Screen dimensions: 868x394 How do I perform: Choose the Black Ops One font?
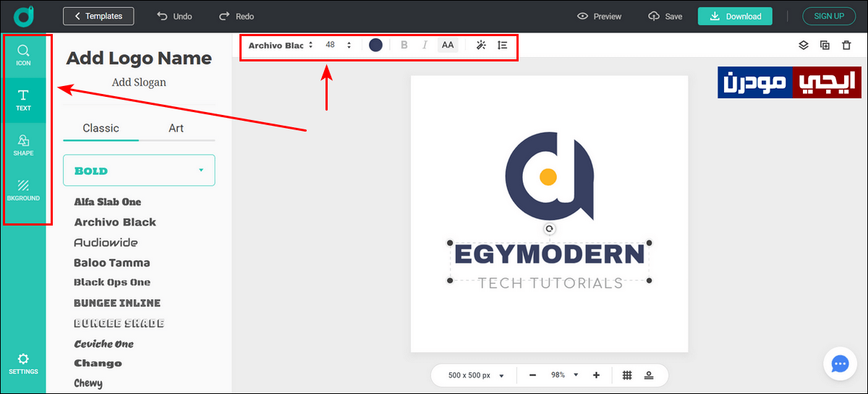tap(112, 283)
